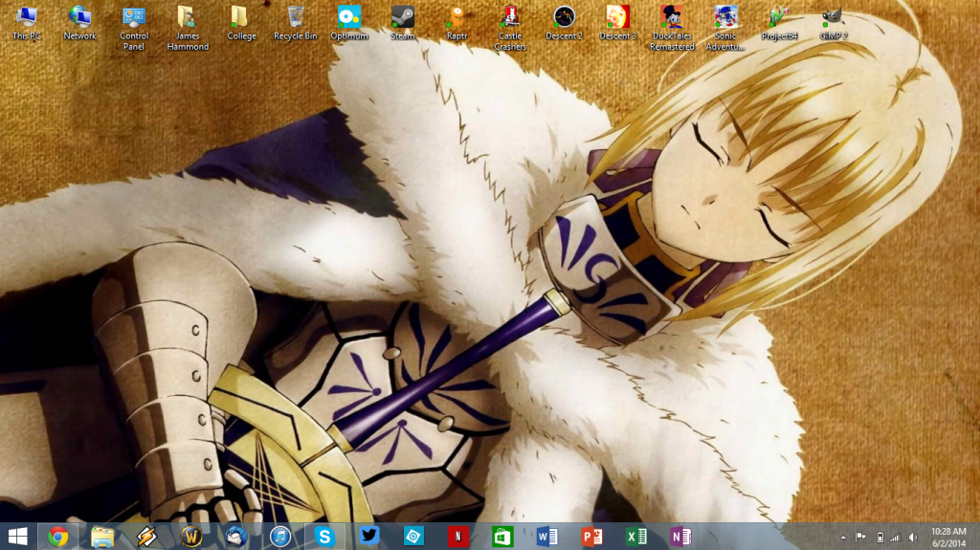Check the battery status tray icon
This screenshot has height=550, width=980.
pyautogui.click(x=880, y=538)
